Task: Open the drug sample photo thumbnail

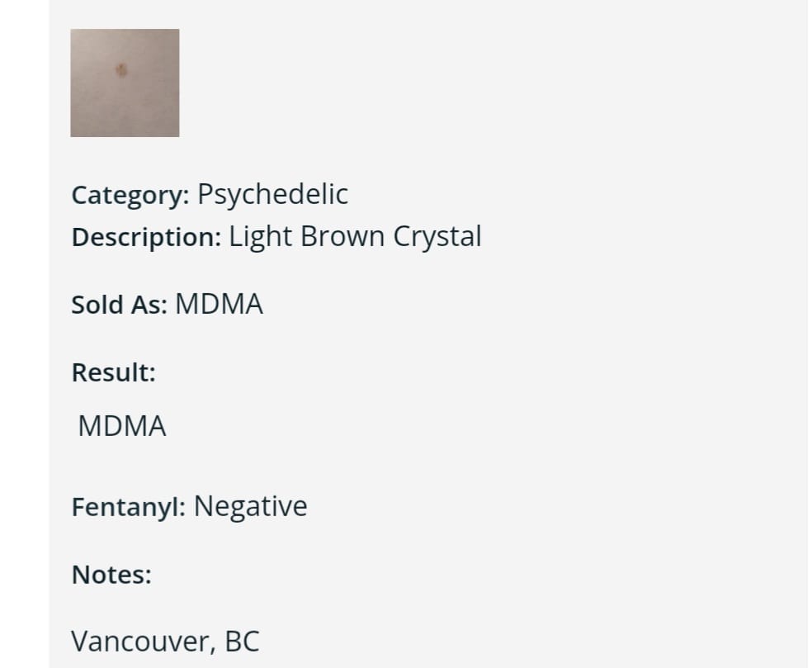Action: click(125, 83)
